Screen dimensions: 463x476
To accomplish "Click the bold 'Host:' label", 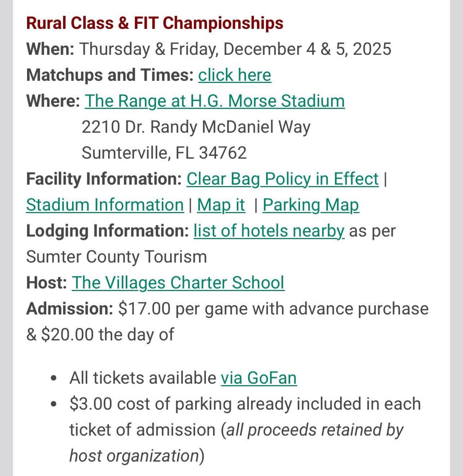I will [x=46, y=283].
